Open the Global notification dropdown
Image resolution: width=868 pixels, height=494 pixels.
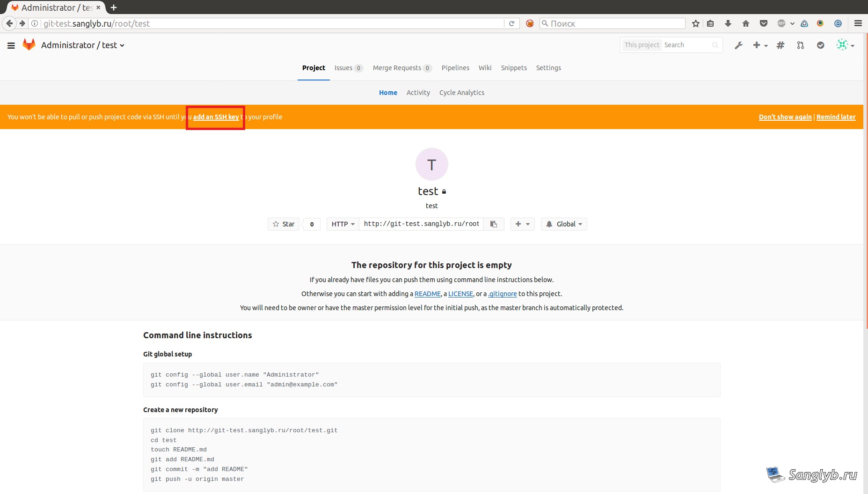564,224
